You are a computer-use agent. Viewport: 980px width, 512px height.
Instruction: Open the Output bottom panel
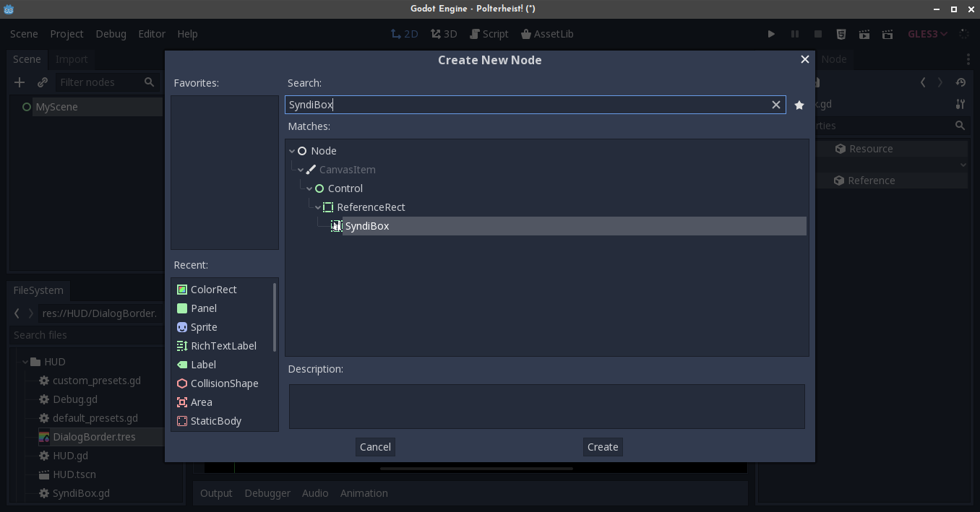(x=216, y=493)
